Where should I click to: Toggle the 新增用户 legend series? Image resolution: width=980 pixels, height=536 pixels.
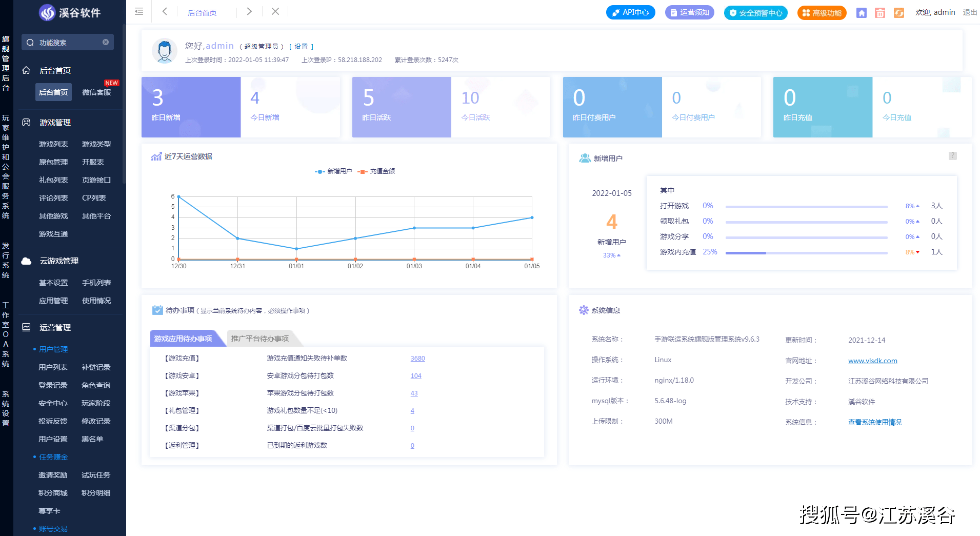click(333, 171)
